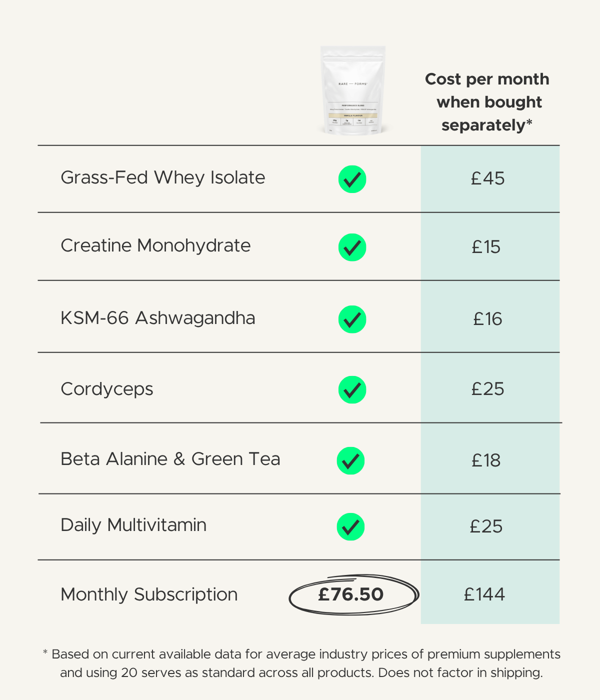Click the KSM-66 Ashwagandha green checkmark

click(352, 319)
